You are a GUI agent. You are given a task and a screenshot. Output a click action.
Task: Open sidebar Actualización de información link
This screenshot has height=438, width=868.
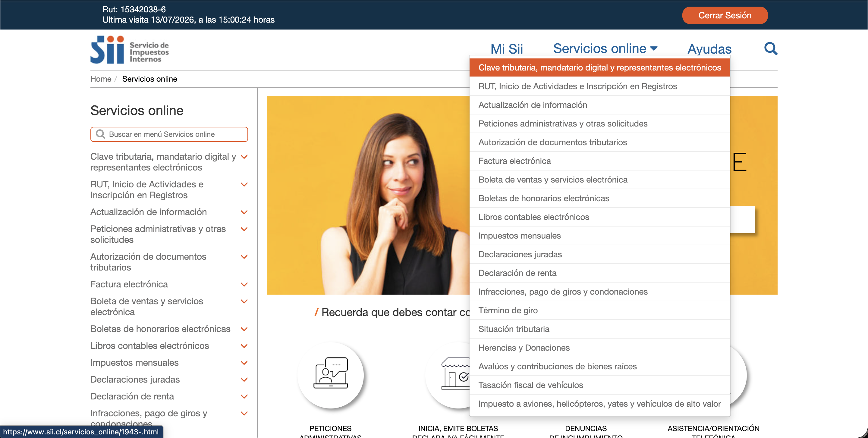click(149, 212)
